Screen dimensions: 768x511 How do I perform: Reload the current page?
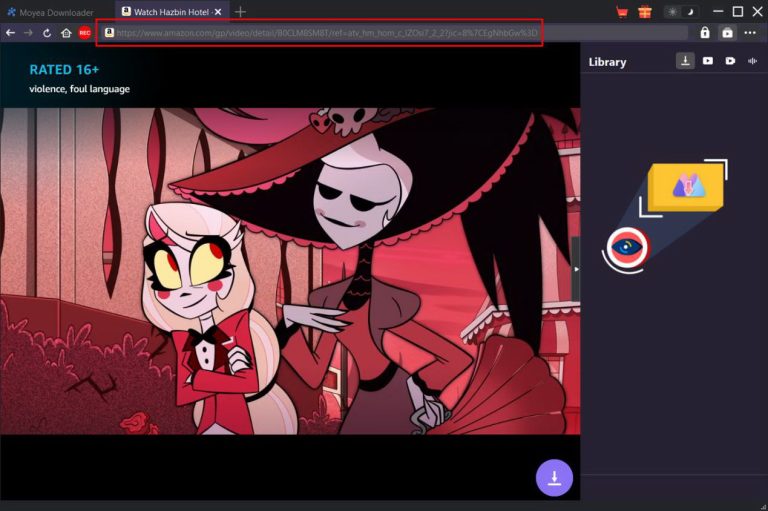click(46, 32)
